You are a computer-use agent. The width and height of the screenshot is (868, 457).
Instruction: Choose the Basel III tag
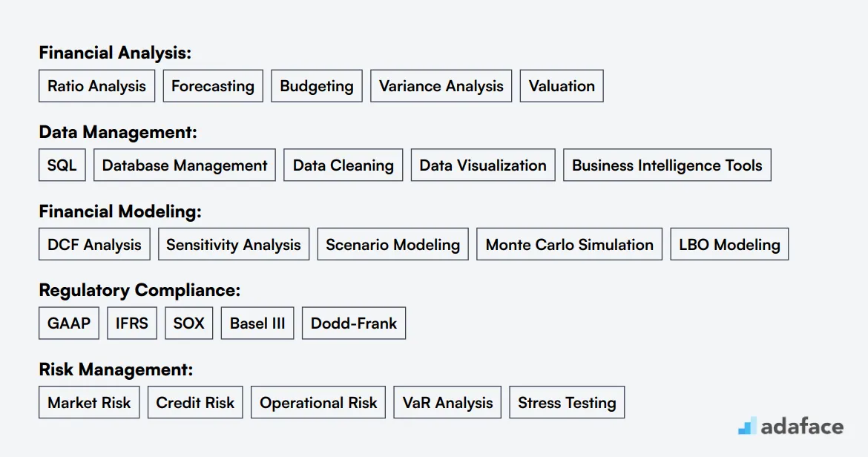point(257,323)
